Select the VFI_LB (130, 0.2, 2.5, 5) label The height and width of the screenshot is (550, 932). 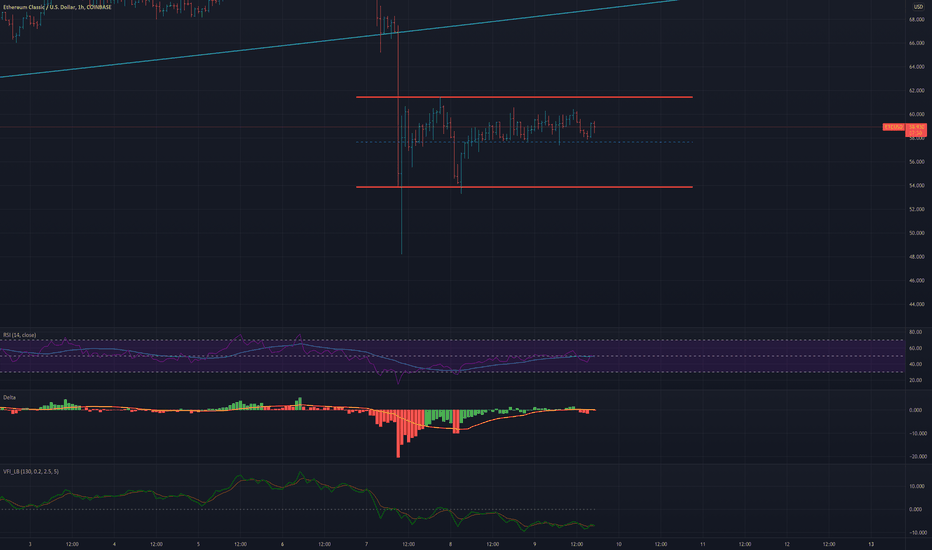click(x=31, y=472)
